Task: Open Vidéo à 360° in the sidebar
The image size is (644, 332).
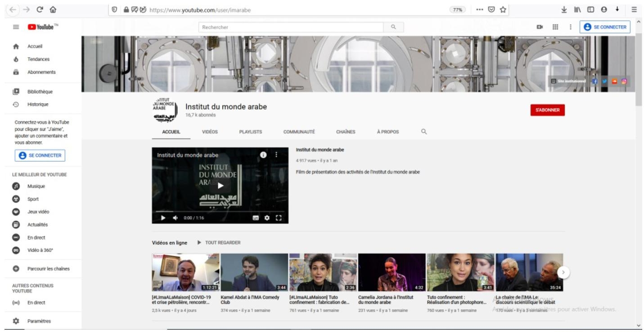Action: pyautogui.click(x=40, y=251)
